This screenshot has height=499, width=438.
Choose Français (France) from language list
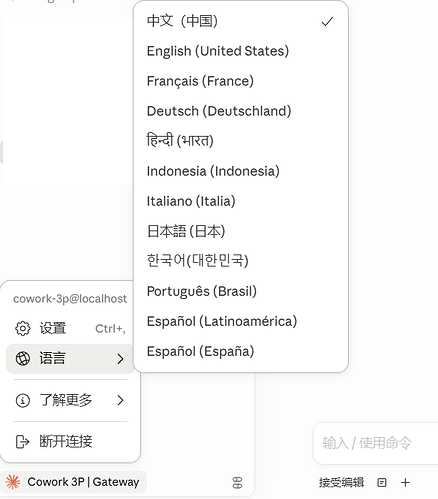(241, 81)
